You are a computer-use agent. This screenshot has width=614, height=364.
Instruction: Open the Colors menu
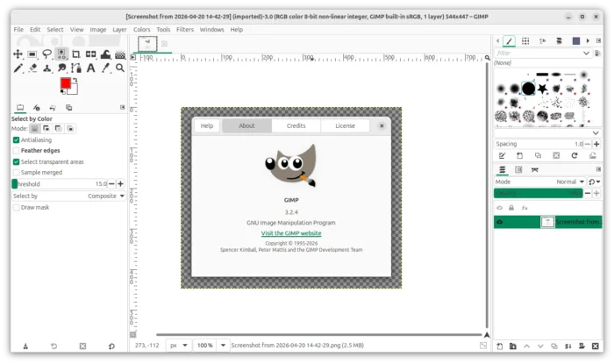pyautogui.click(x=141, y=30)
